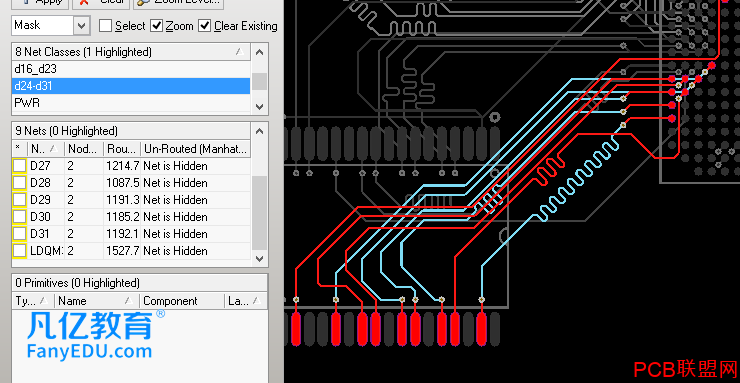The image size is (740, 383).
Task: Click the Nets list scroll-up arrow
Action: point(259,131)
